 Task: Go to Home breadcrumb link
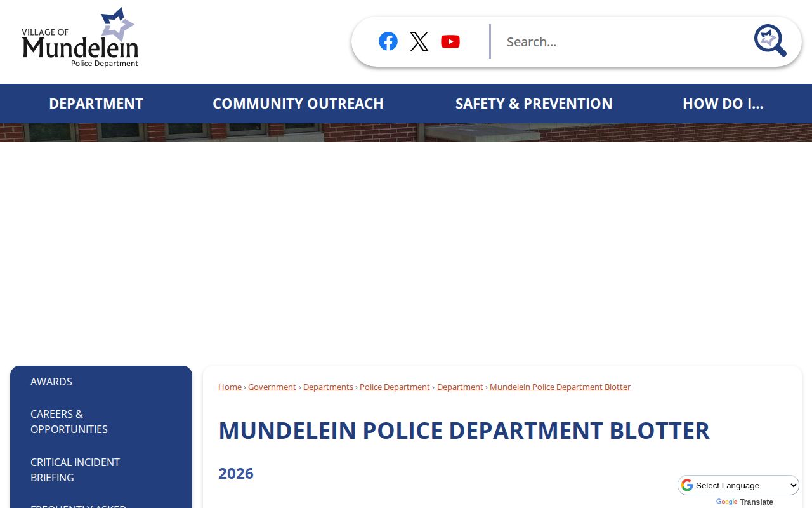(230, 387)
